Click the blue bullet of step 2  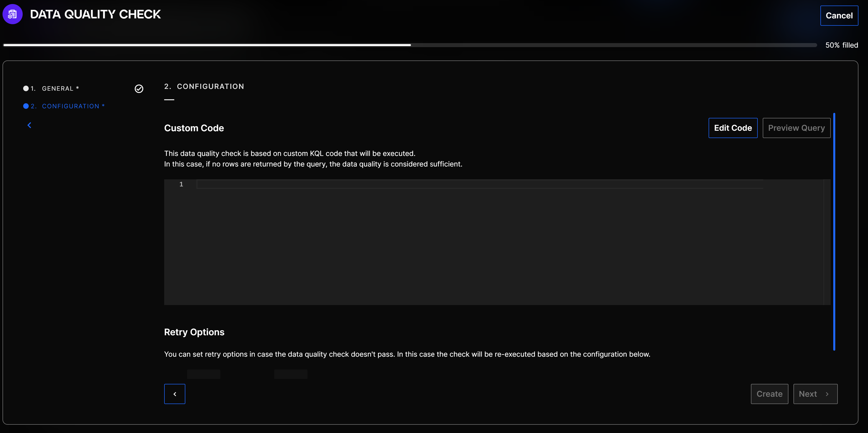pyautogui.click(x=26, y=106)
